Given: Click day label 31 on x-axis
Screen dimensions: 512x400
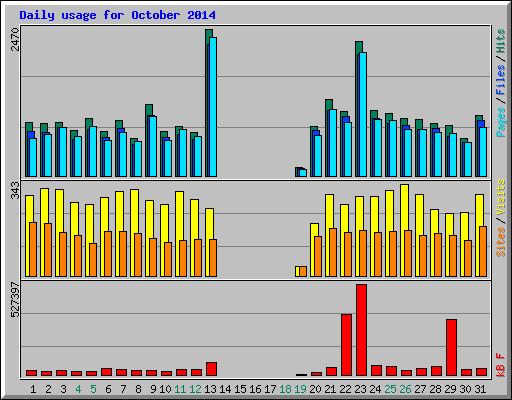Looking at the screenshot, I should tap(480, 389).
